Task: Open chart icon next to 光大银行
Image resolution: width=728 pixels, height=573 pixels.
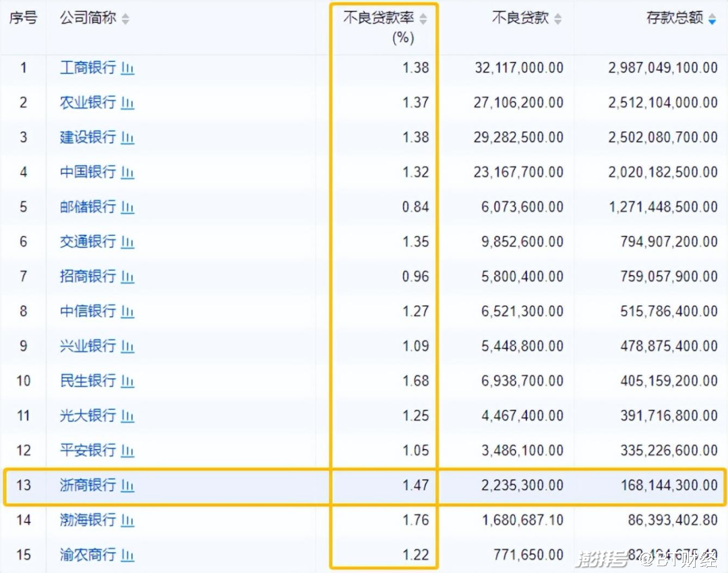Action: [127, 416]
